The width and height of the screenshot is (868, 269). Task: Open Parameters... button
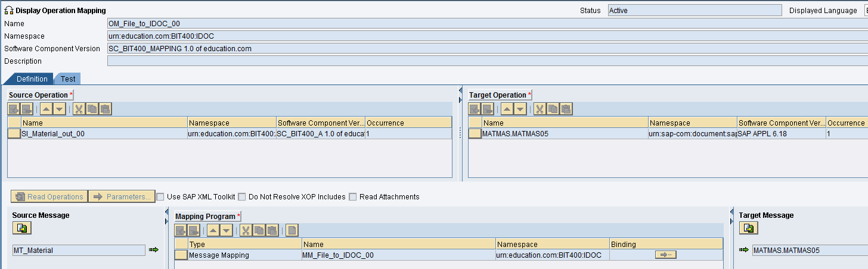click(x=122, y=196)
